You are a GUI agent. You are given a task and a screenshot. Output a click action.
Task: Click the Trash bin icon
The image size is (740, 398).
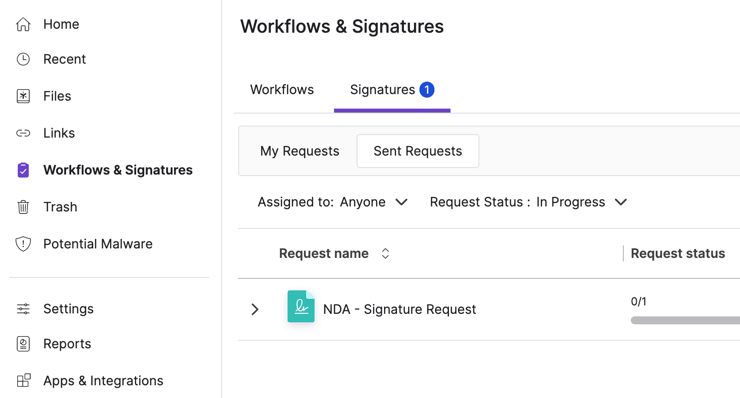pos(23,207)
